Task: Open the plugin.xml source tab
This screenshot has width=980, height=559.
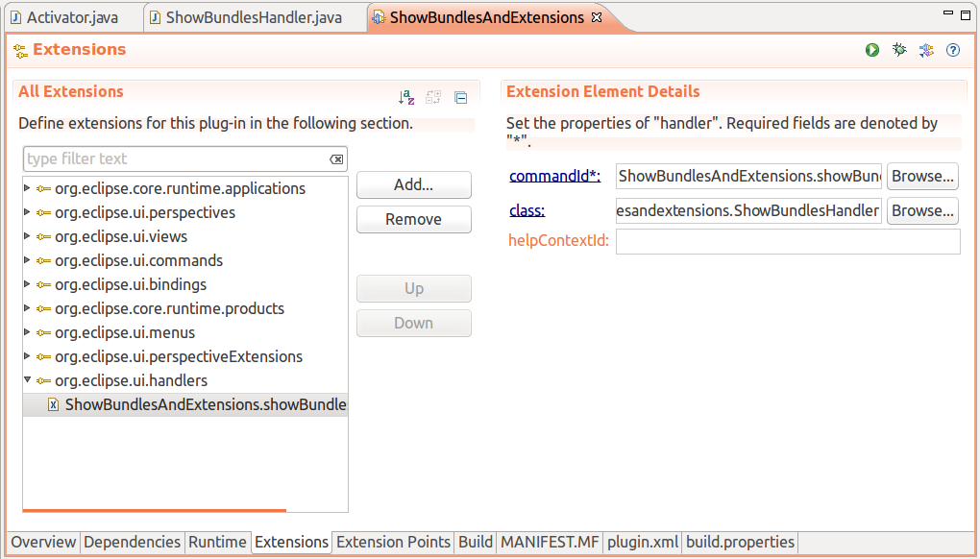Action: 643,542
